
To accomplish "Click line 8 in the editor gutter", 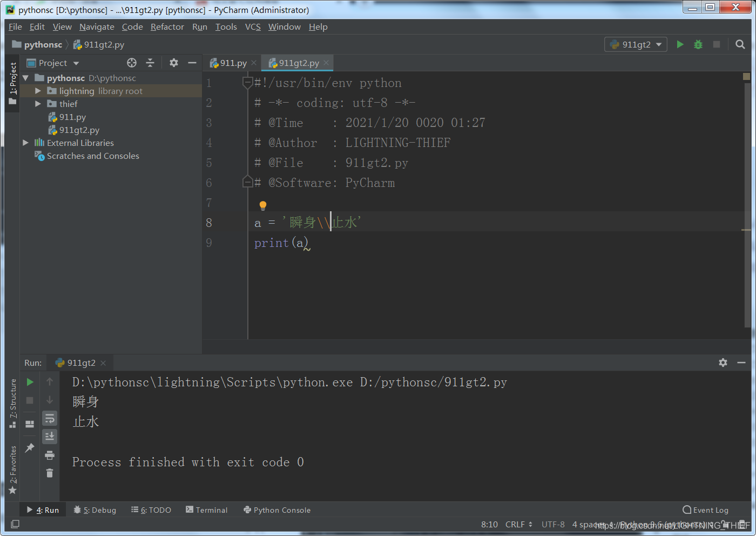I will (x=209, y=223).
